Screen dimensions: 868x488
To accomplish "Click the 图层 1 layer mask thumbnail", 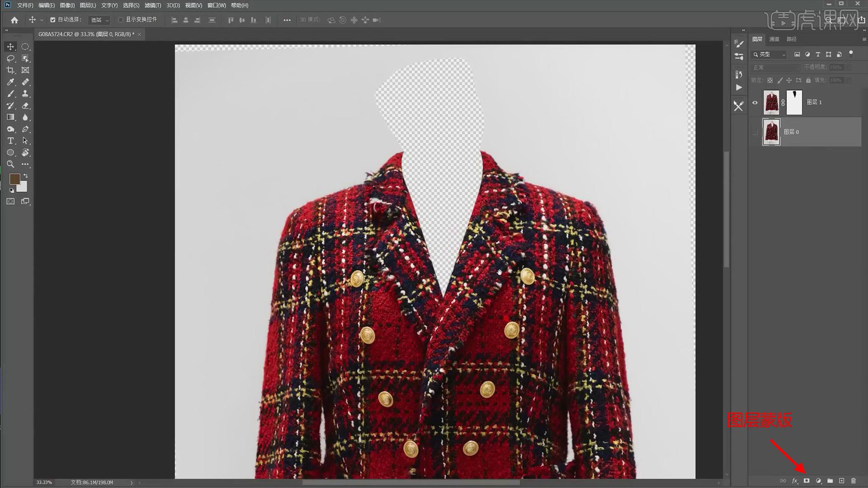I will pos(794,103).
